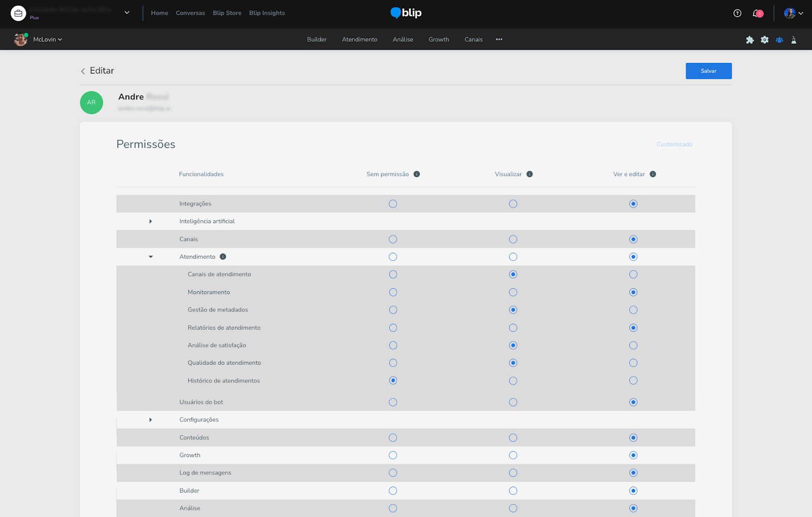Expand the Inteligência artificial row
The image size is (812, 517).
click(x=151, y=221)
